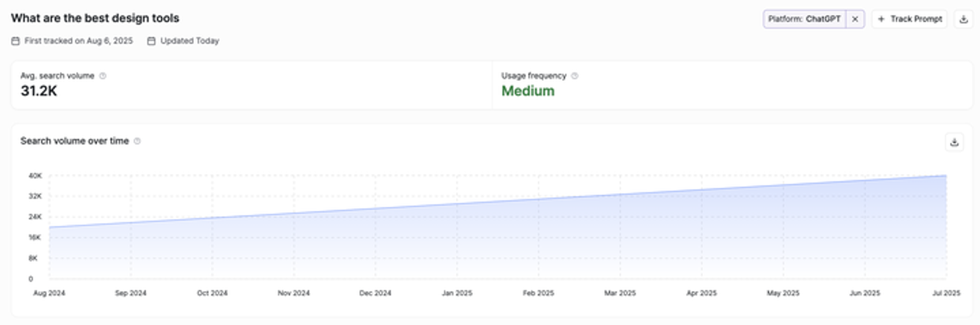980x325 pixels.
Task: Click the 40K y-axis label
Action: 35,176
